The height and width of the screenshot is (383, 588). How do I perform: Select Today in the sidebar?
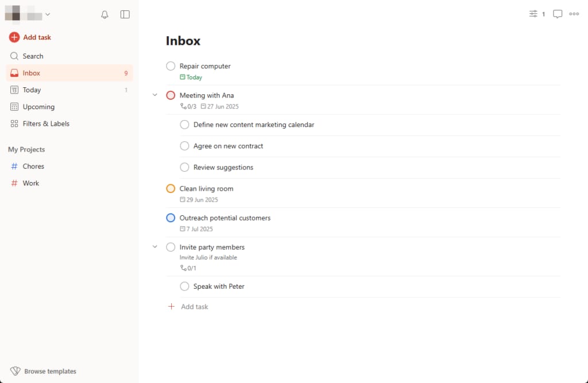coord(32,90)
